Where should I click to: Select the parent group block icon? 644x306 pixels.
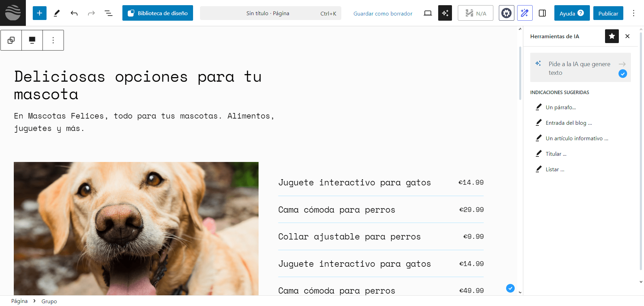click(x=11, y=40)
